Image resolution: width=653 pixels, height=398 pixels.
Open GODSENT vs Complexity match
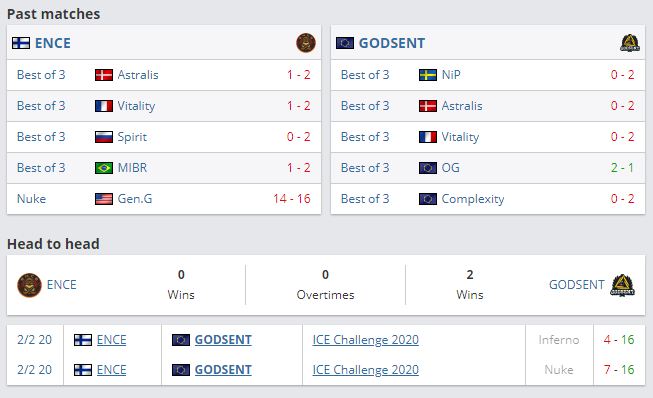488,199
